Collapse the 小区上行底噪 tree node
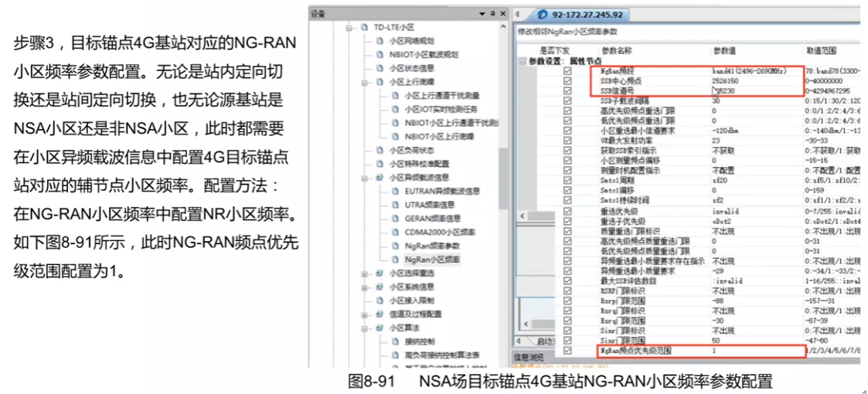Image resolution: width=868 pixels, height=394 pixels. 365,82
